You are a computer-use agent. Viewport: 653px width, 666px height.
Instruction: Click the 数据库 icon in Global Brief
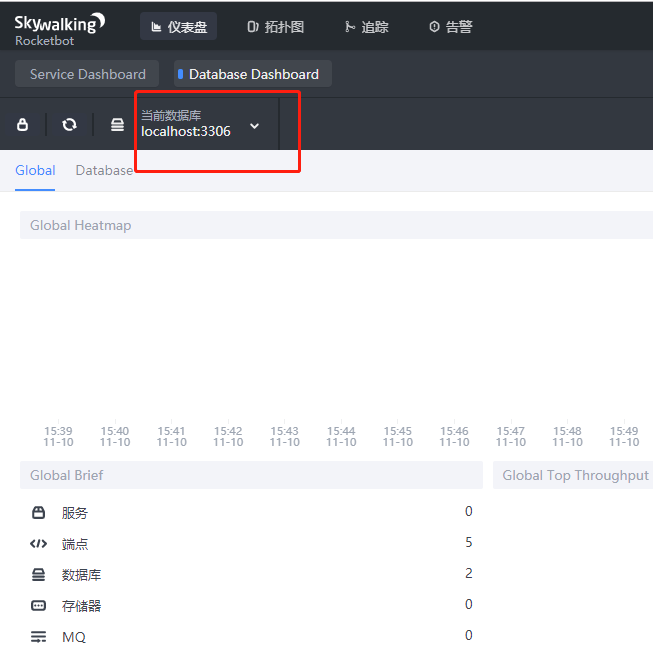coord(38,575)
